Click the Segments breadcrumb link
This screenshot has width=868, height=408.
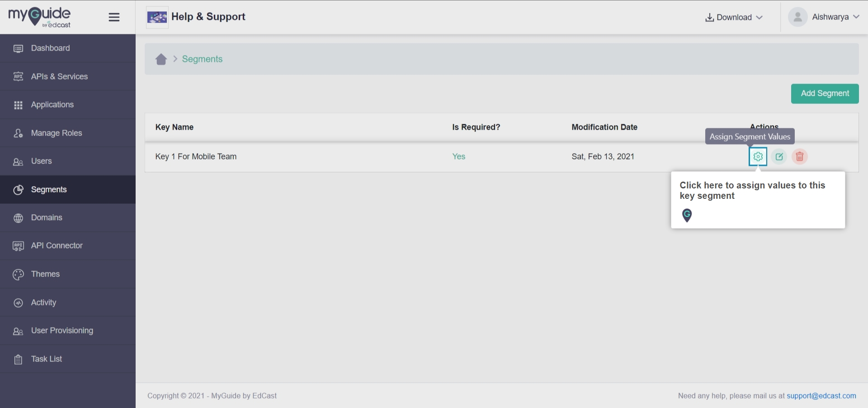pyautogui.click(x=202, y=59)
